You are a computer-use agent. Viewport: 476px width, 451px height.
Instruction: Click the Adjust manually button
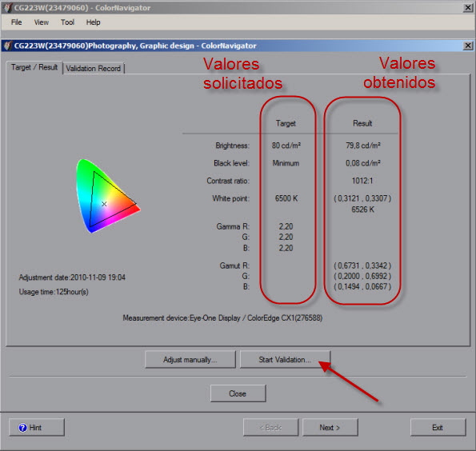point(190,360)
